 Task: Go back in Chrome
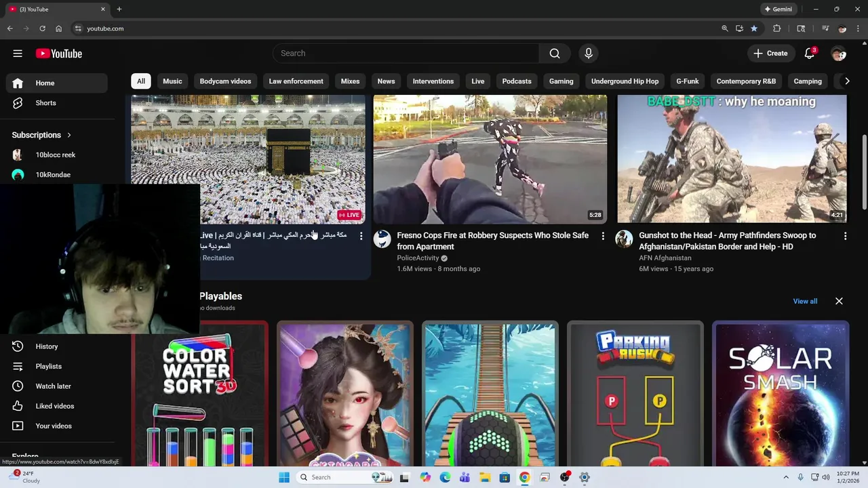click(x=9, y=28)
